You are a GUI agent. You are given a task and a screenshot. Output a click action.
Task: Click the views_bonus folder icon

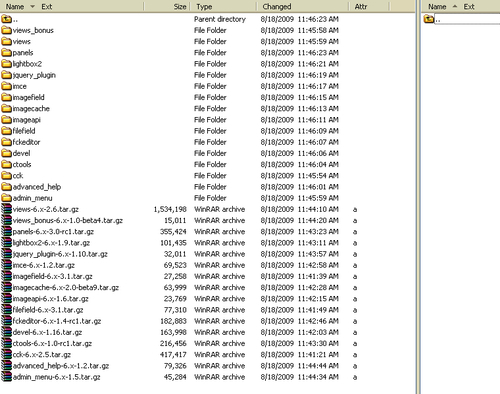click(x=6, y=30)
